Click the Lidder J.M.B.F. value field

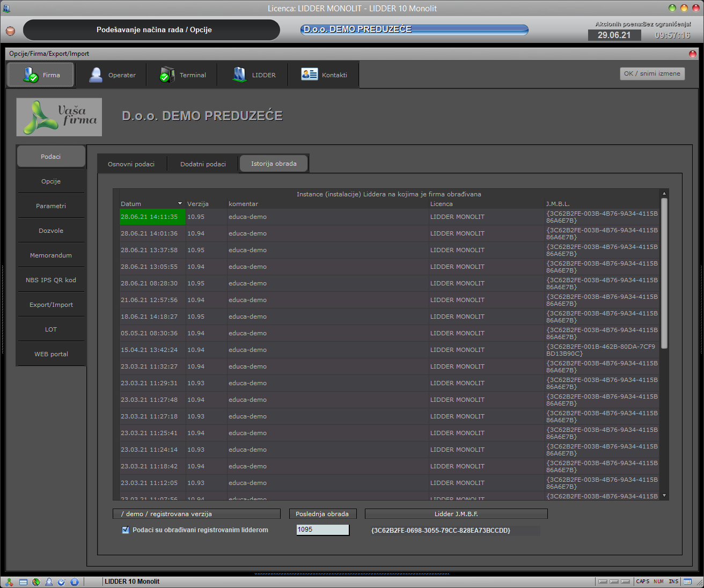tap(454, 530)
